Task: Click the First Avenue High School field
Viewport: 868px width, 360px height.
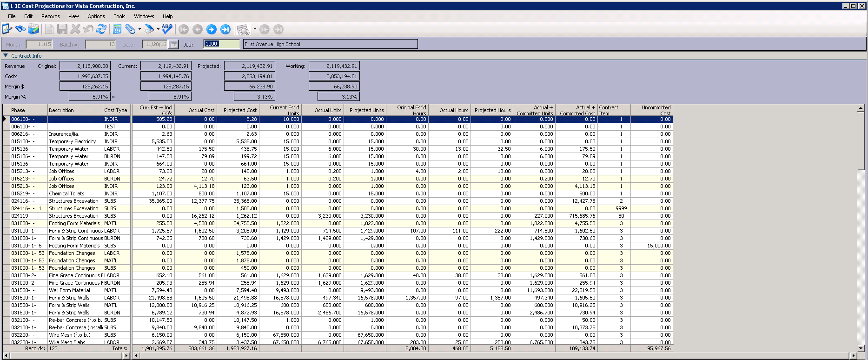Action: pos(331,44)
